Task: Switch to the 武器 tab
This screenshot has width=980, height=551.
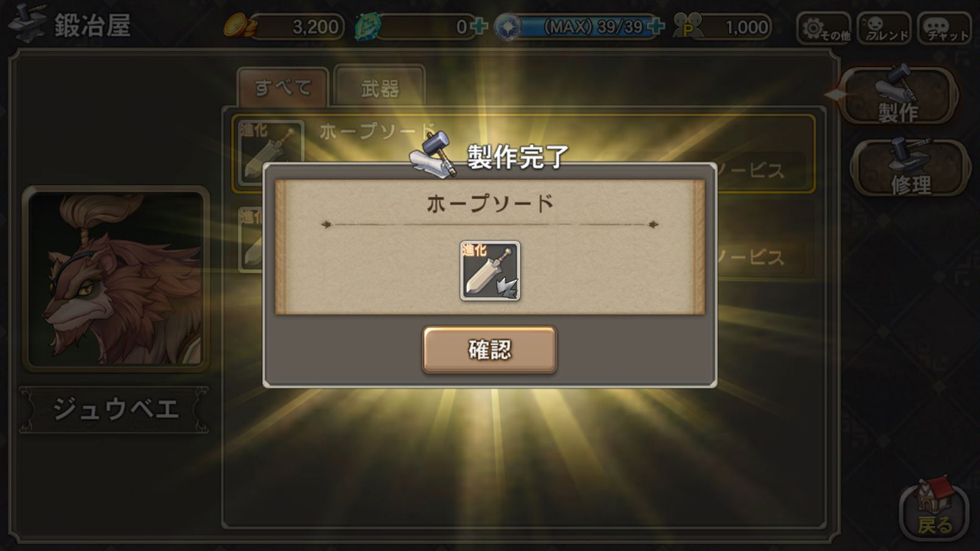Action: point(380,87)
